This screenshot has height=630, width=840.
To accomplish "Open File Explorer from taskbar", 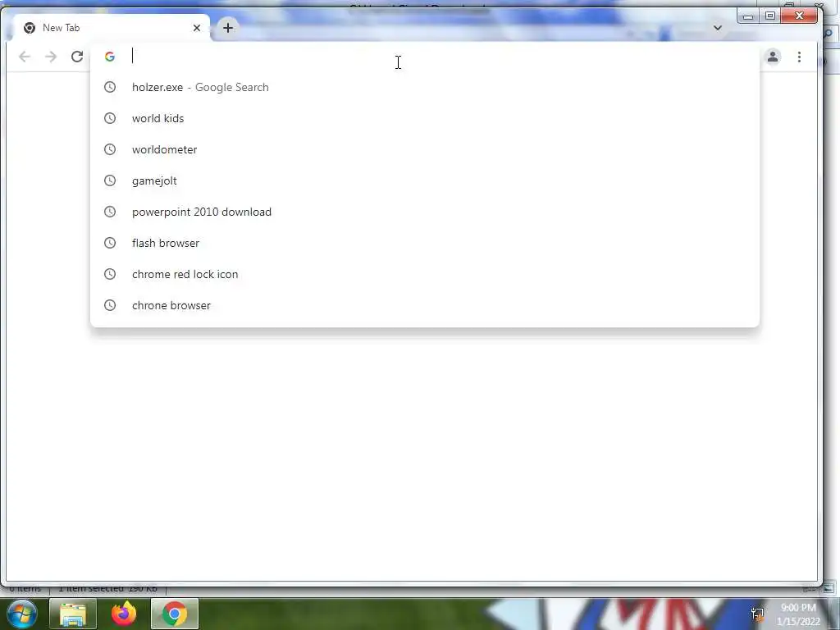I will [x=73, y=614].
